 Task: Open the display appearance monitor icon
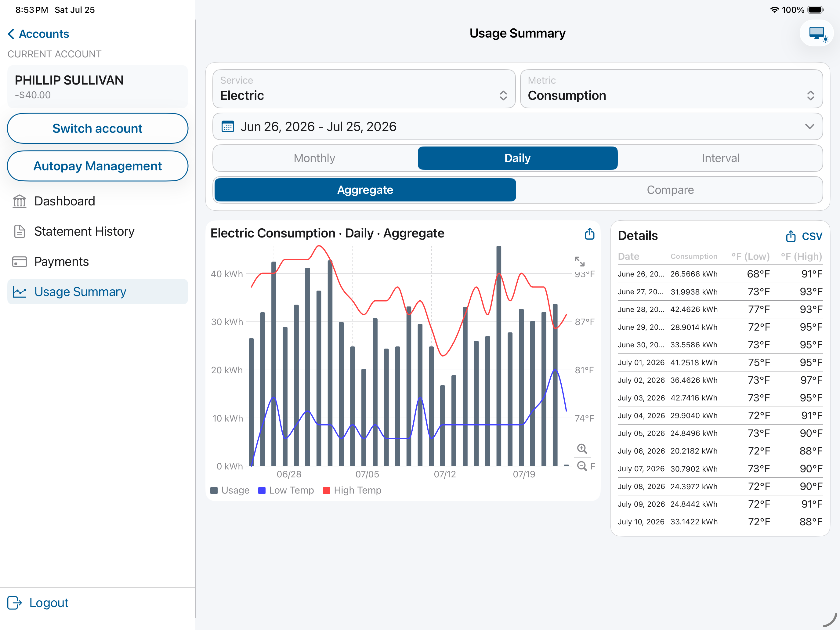tap(816, 33)
